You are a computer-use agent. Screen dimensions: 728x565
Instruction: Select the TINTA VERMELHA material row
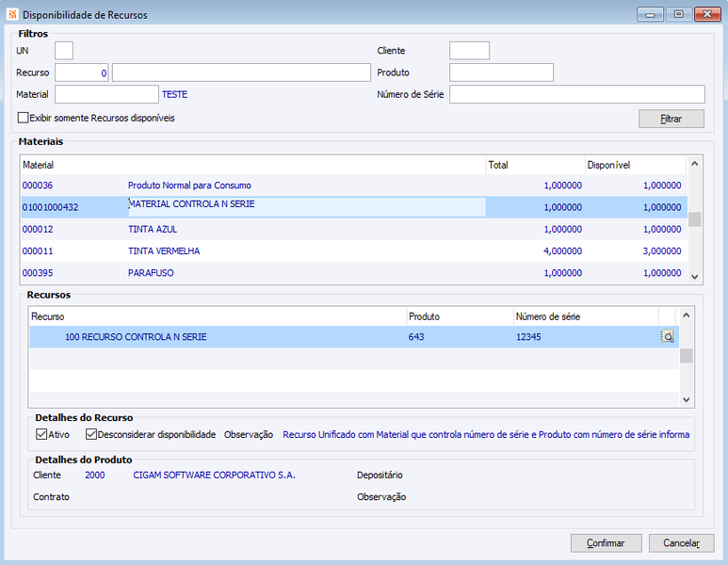click(x=354, y=251)
